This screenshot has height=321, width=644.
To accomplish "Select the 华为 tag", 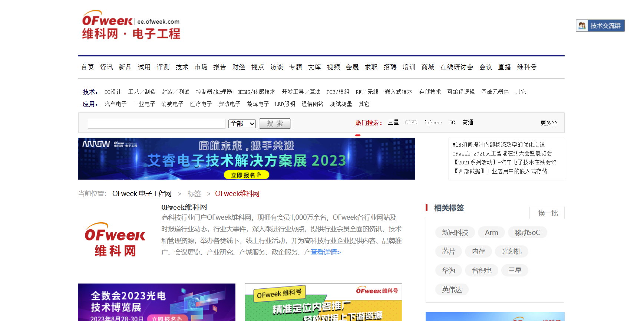I will click(448, 271).
